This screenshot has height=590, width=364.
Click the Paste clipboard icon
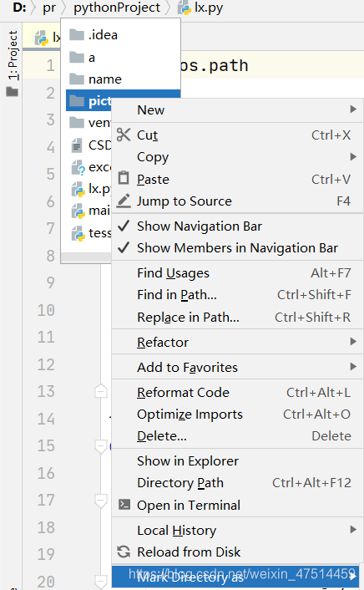(124, 178)
